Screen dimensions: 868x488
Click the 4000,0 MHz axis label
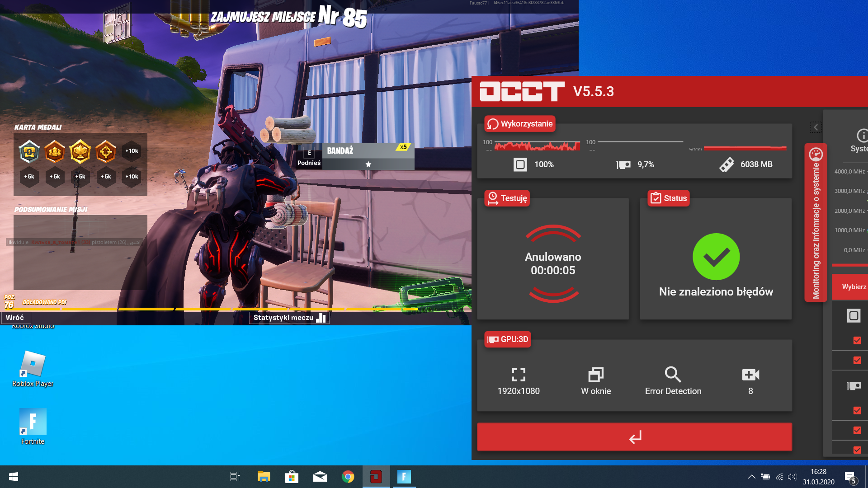pyautogui.click(x=849, y=172)
